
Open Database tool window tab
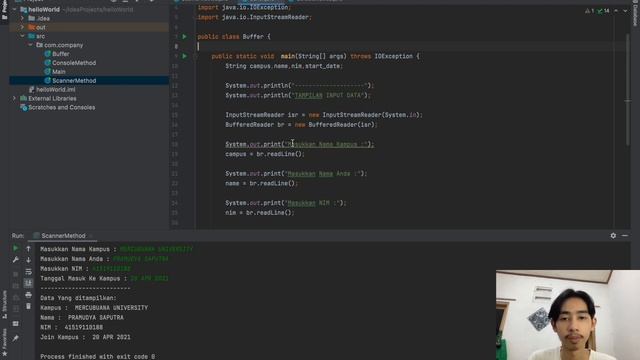pyautogui.click(x=635, y=13)
